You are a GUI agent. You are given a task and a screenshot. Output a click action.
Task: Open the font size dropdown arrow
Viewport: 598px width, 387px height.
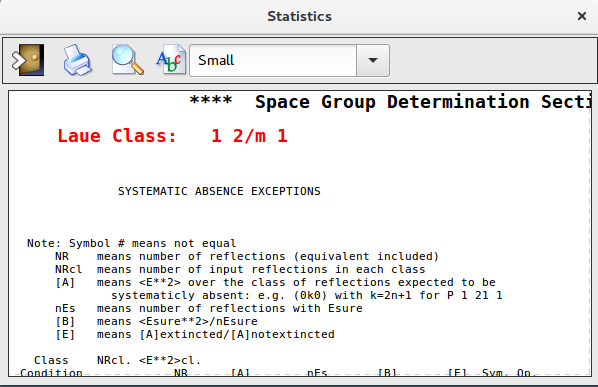pos(373,60)
